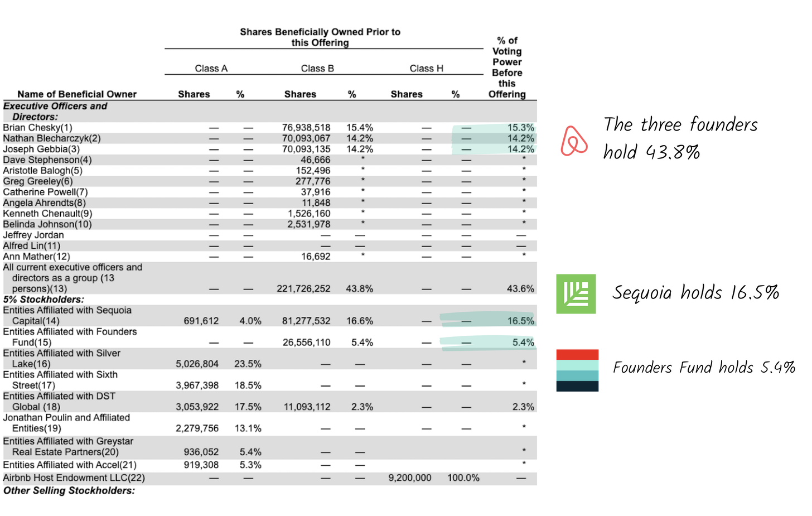Select the 'Founders Fund holds 5.4%' annotation
Viewport: 812px width, 516px height.
coord(704,367)
